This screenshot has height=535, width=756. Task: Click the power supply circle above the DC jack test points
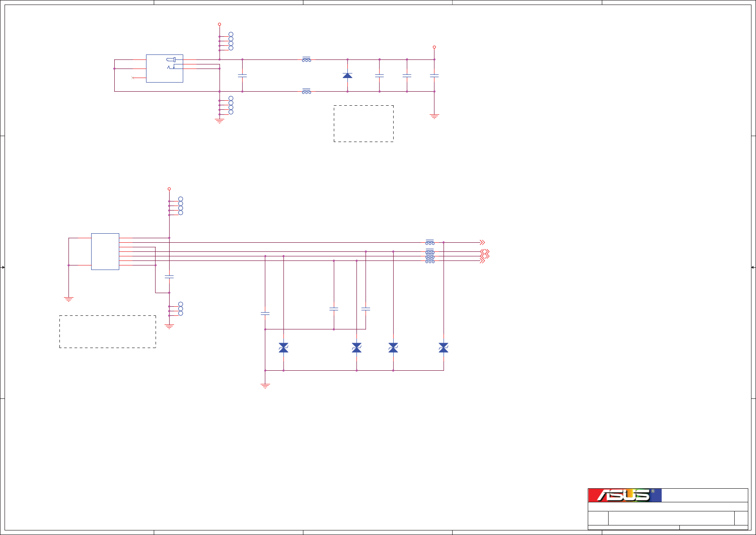click(219, 24)
